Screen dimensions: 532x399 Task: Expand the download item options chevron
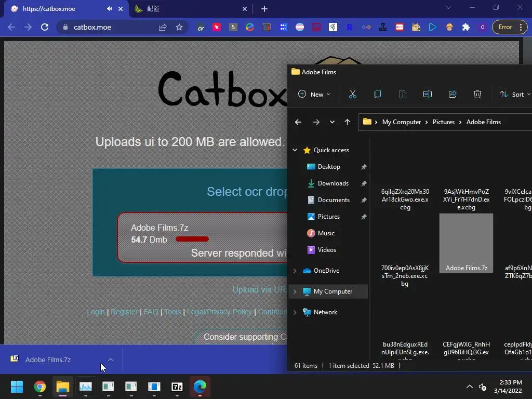pyautogui.click(x=111, y=360)
